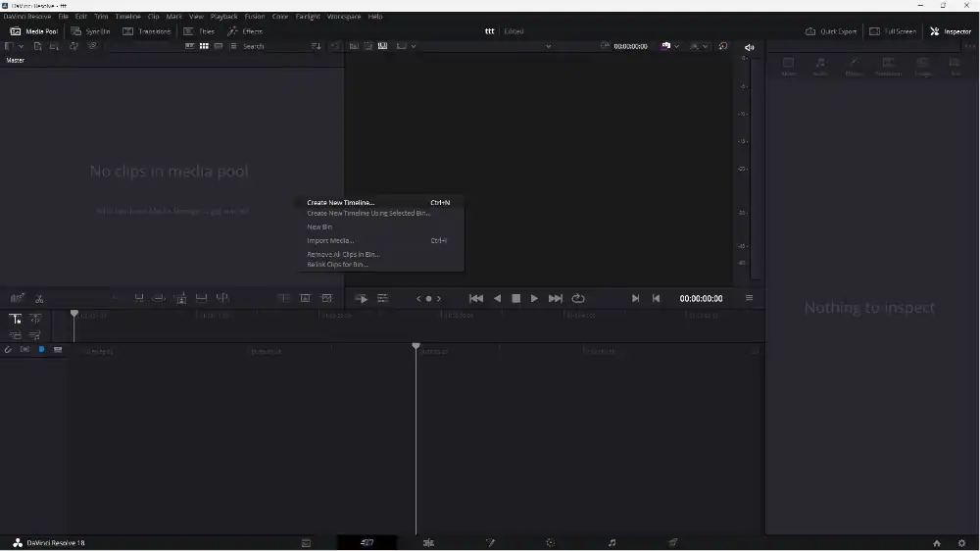Toggle the boring detector icon
Screen dimensions: 980x551
[x=18, y=299]
